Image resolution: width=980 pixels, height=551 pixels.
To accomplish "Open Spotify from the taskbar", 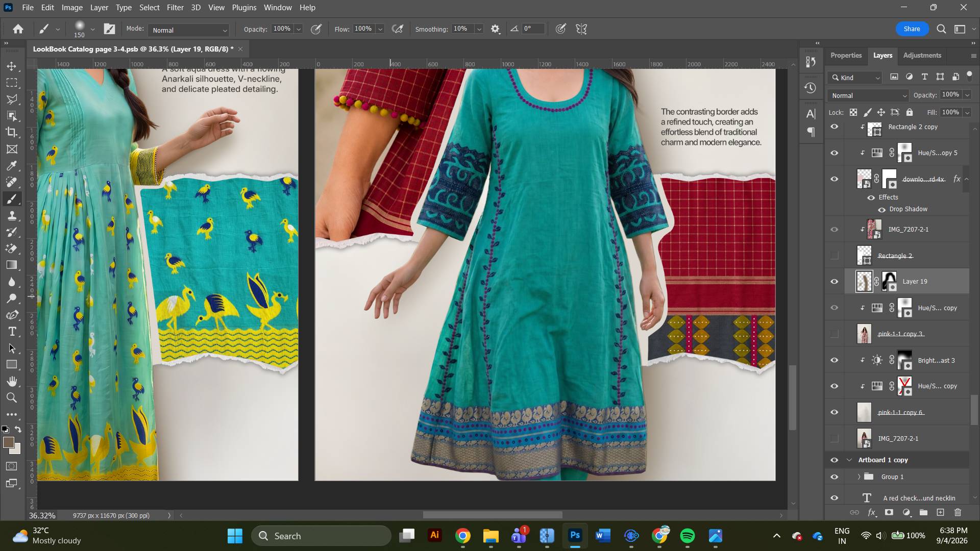I will 688,536.
